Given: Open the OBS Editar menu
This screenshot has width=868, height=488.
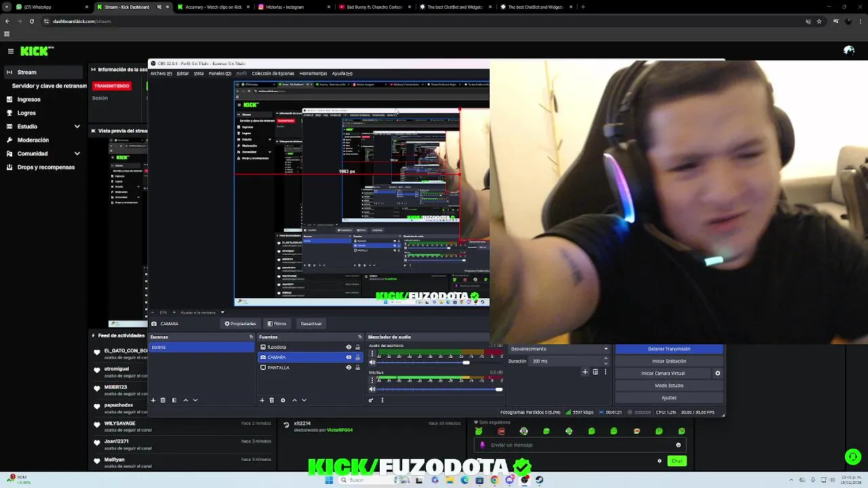Looking at the screenshot, I should (182, 73).
